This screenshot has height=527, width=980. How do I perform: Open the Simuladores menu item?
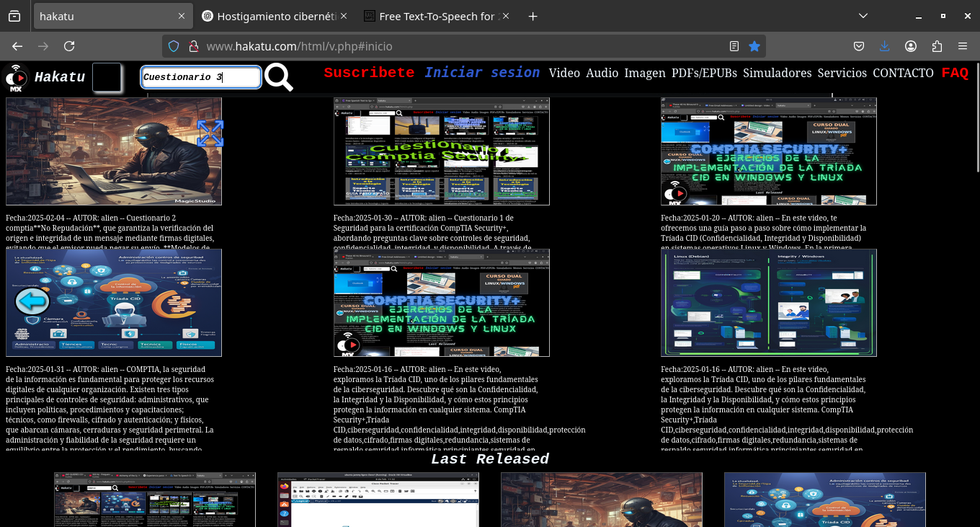point(777,73)
